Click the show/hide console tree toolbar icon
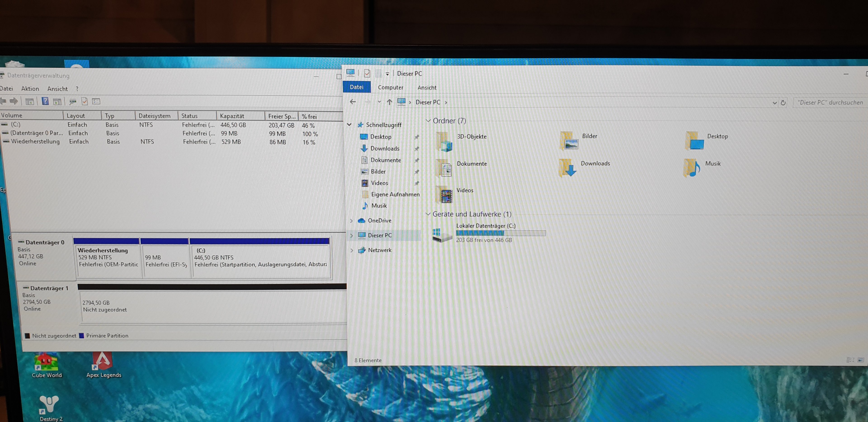Viewport: 868px width, 422px height. point(30,101)
